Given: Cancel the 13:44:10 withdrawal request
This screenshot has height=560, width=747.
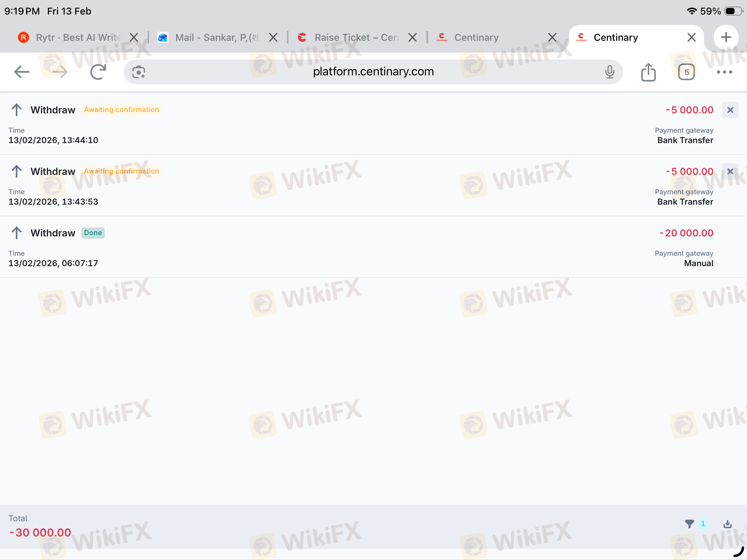Looking at the screenshot, I should 730,110.
